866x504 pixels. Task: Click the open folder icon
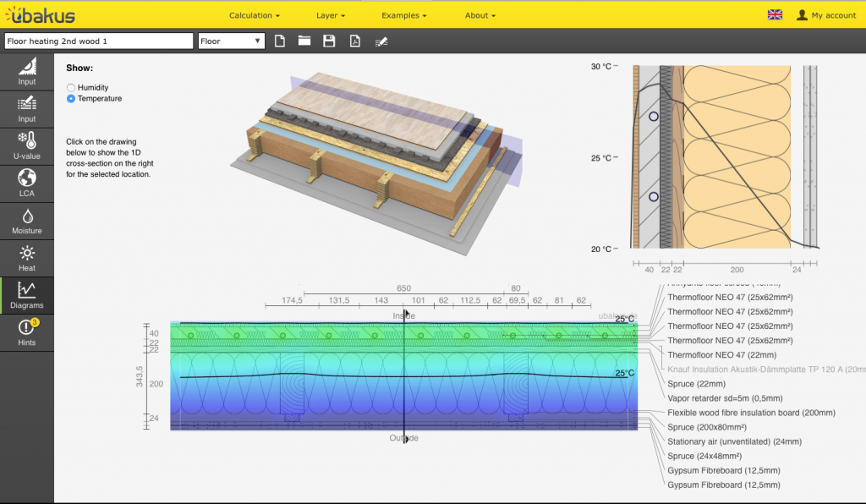(x=304, y=41)
